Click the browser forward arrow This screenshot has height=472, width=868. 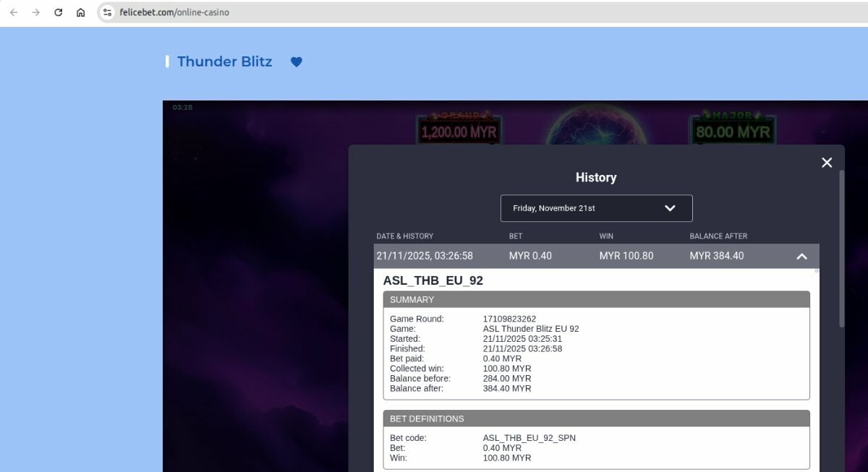[x=35, y=12]
